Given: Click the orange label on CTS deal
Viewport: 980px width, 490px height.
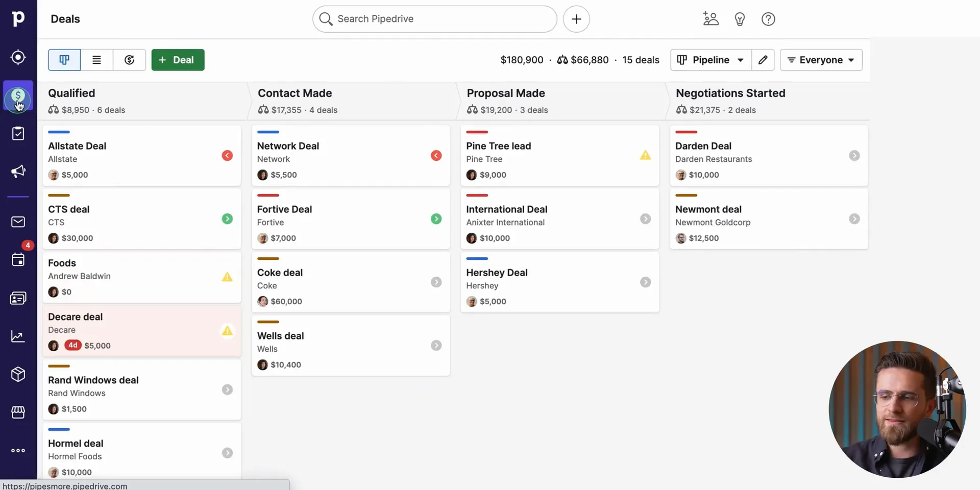Looking at the screenshot, I should click(59, 195).
